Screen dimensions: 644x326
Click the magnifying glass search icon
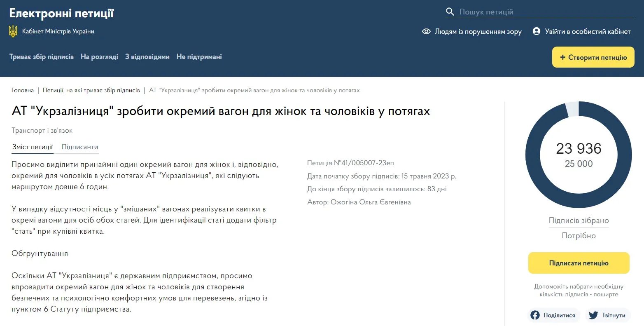450,12
